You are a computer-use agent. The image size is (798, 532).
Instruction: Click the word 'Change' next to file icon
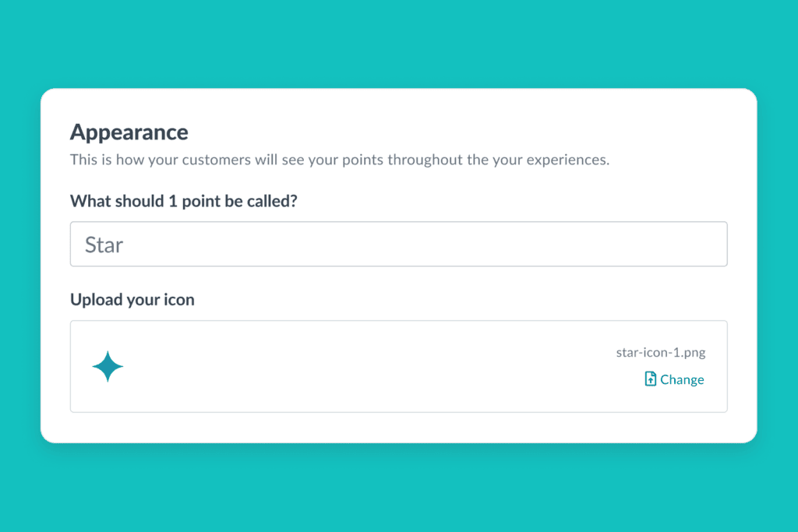682,379
